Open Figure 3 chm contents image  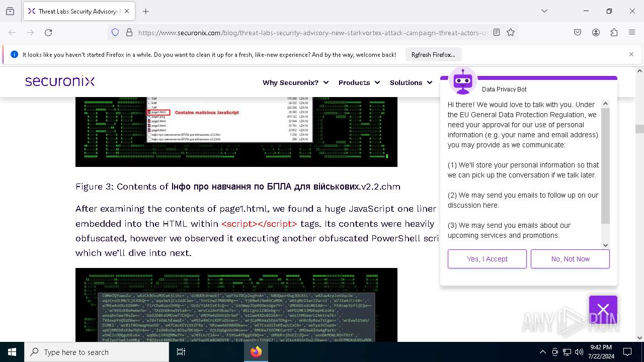pos(236,132)
